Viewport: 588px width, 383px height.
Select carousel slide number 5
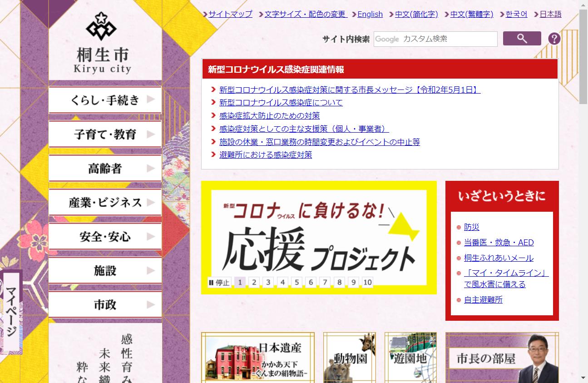coord(296,282)
